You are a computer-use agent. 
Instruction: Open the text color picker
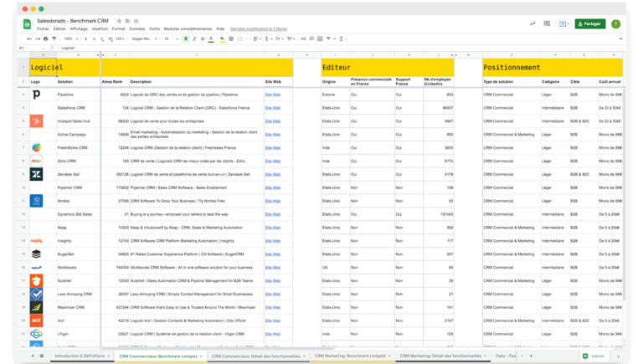[211, 39]
